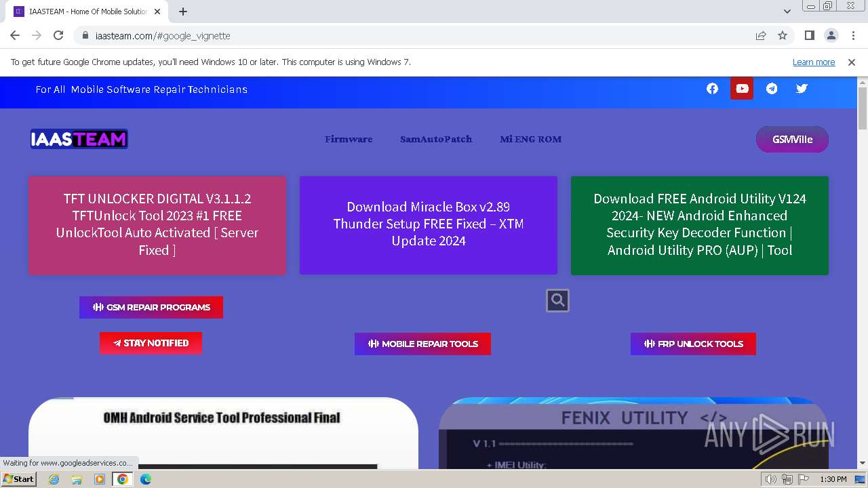Click the GSMVille button
Viewport: 868px width, 488px height.
(792, 140)
